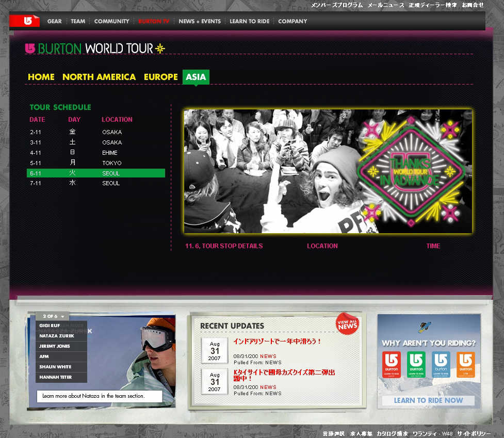The width and height of the screenshot is (504, 438).
Task: Open the NEWS + EVENTS menu
Action: tap(200, 21)
